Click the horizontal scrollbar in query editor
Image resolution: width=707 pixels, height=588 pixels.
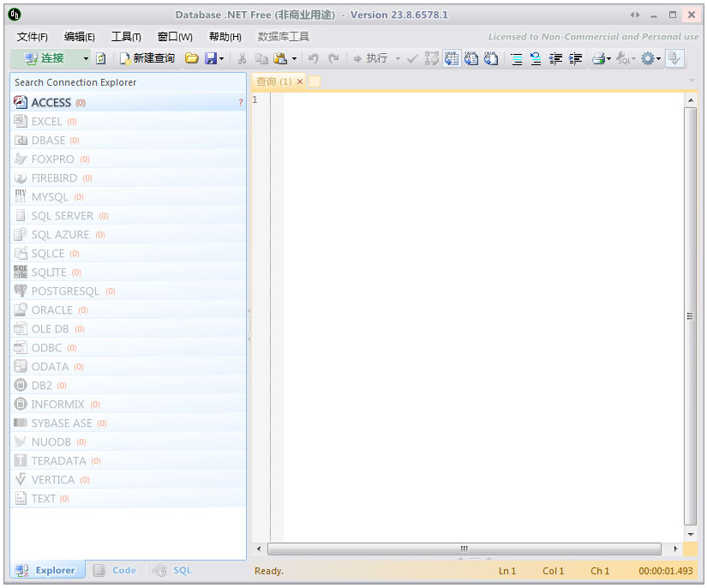click(x=464, y=549)
